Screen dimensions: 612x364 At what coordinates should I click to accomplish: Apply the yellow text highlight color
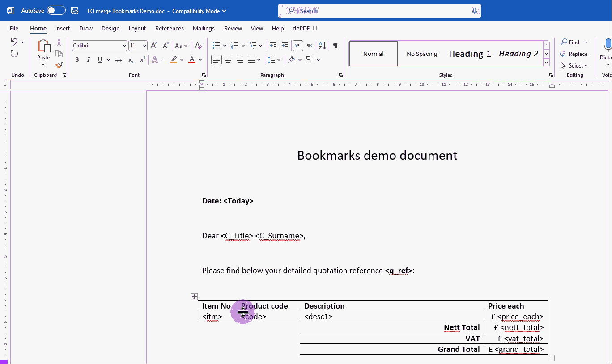click(174, 60)
